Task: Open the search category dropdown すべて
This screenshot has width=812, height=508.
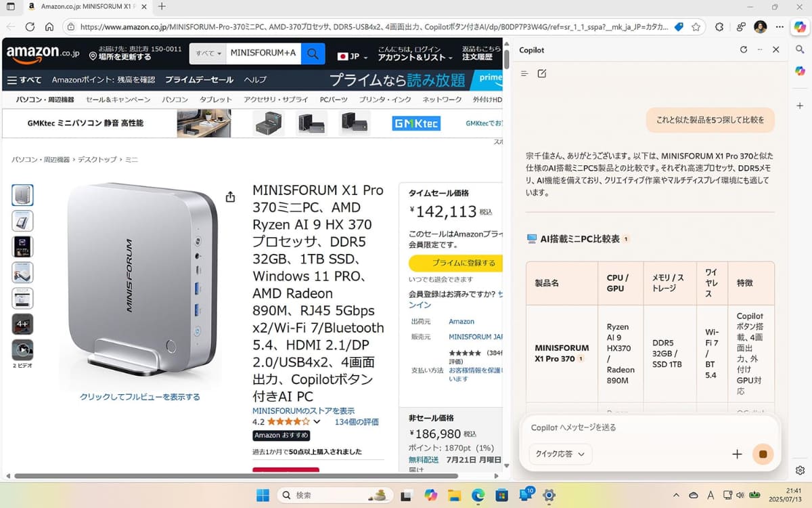Action: click(x=208, y=54)
